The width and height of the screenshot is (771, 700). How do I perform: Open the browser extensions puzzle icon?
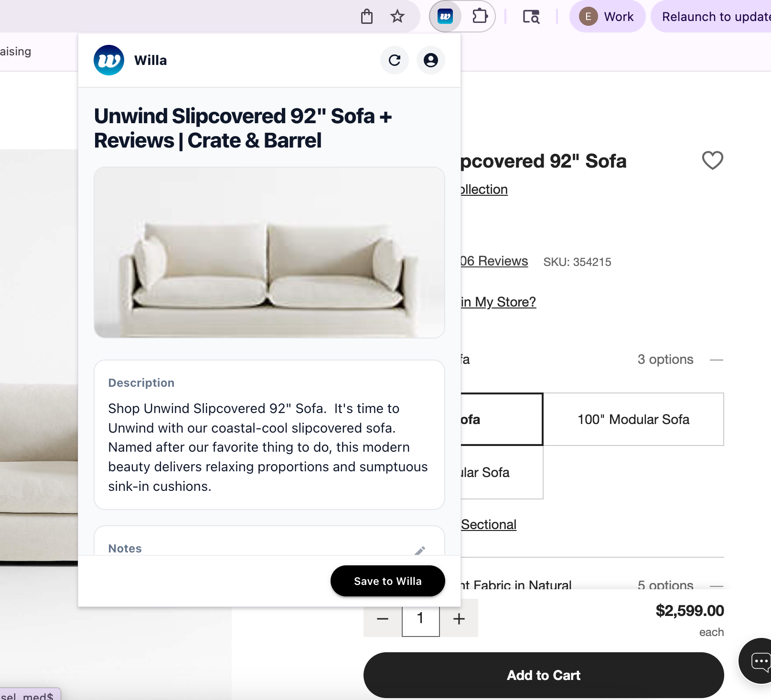point(480,17)
